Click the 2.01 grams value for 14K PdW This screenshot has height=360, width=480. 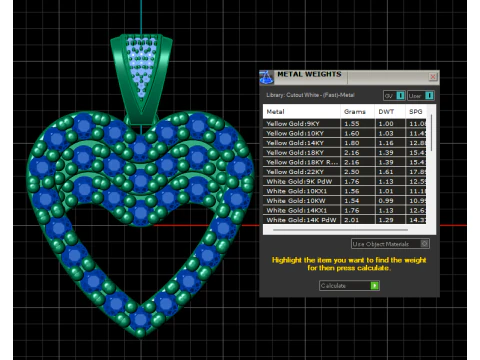click(352, 220)
